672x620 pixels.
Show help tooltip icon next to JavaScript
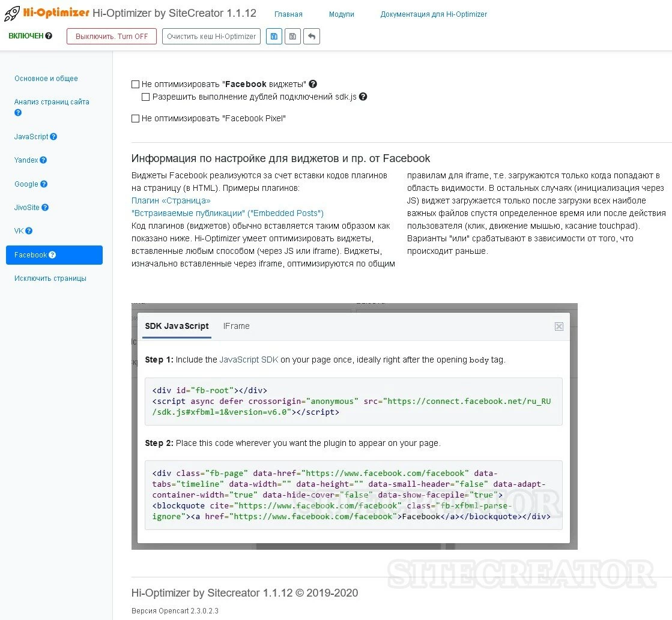tap(53, 137)
